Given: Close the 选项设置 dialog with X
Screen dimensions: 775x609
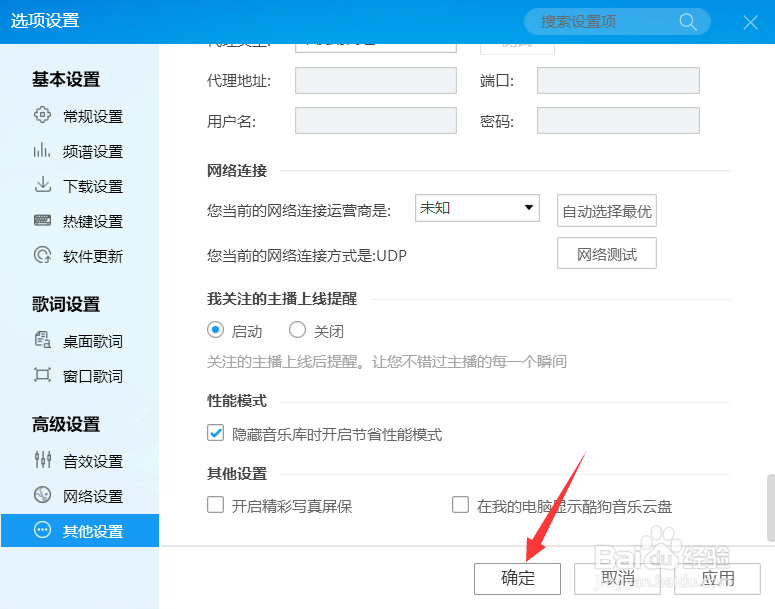Looking at the screenshot, I should [750, 22].
